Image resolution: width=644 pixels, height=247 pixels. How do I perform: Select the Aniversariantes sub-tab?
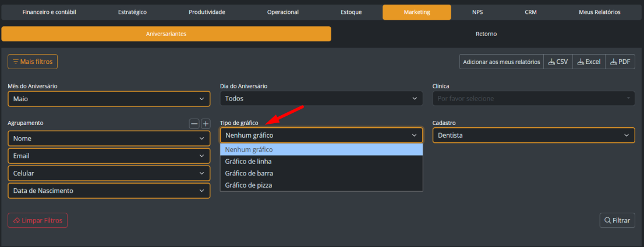(167, 34)
